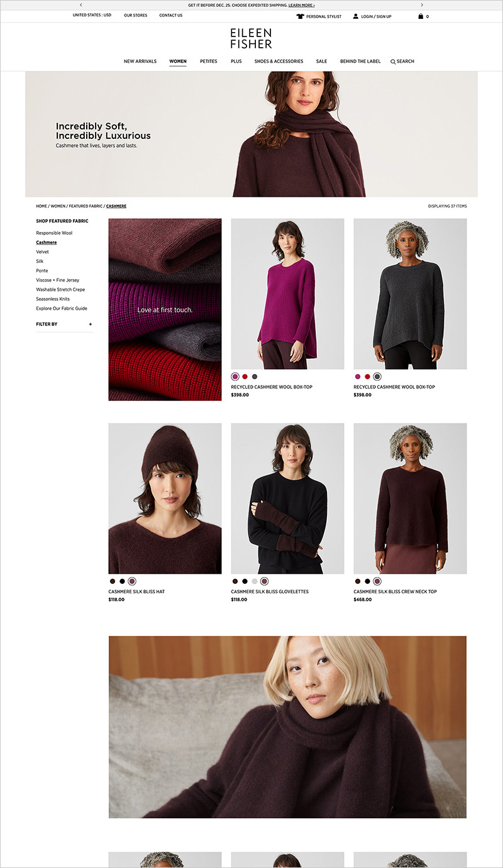The height and width of the screenshot is (868, 503).
Task: Select the Sale navigation tab
Action: (321, 62)
